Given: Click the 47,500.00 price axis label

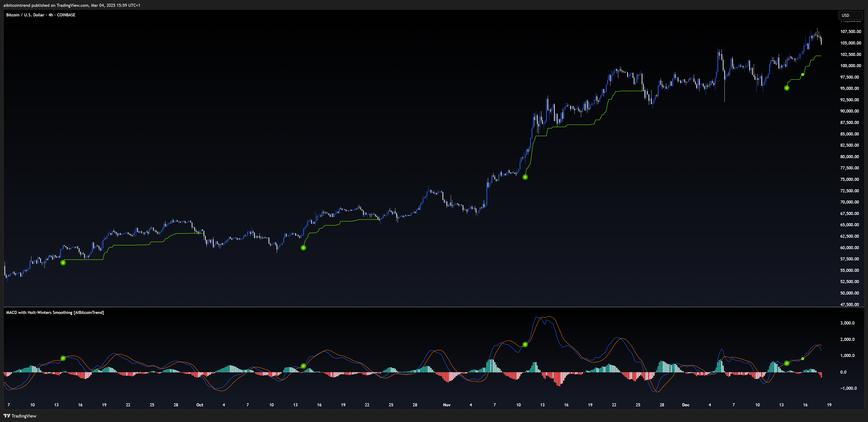Looking at the screenshot, I should click(850, 304).
